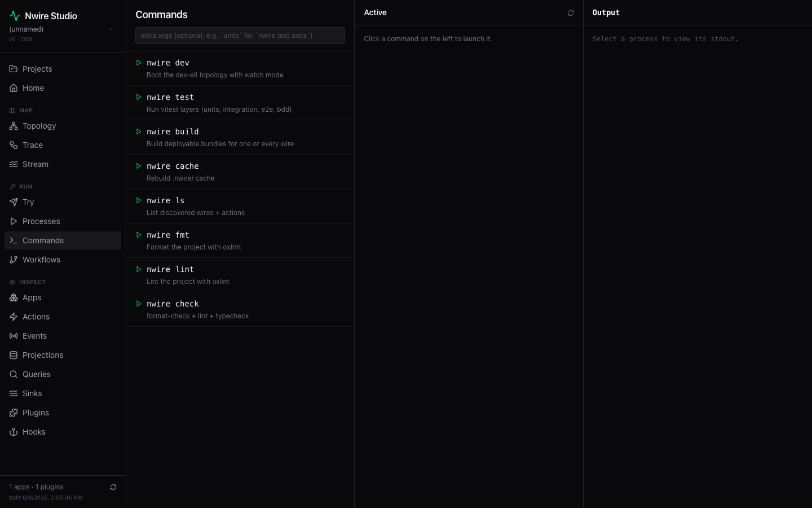Click the Trace icon in sidebar
The width and height of the screenshot is (812, 508).
pos(14,145)
